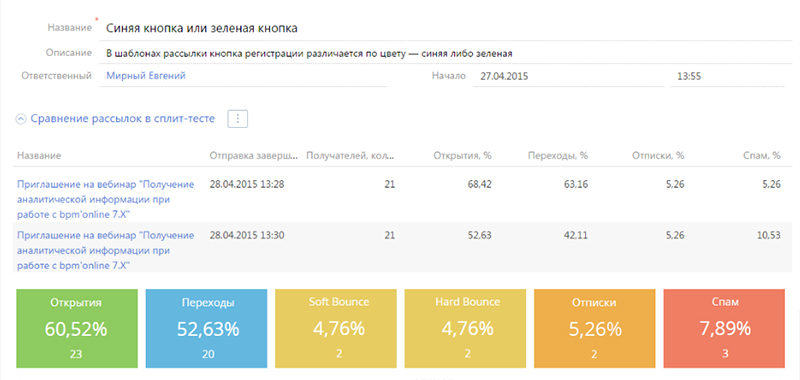Collapse the Сравнение рассылок в сплит-тесте section

[x=20, y=119]
